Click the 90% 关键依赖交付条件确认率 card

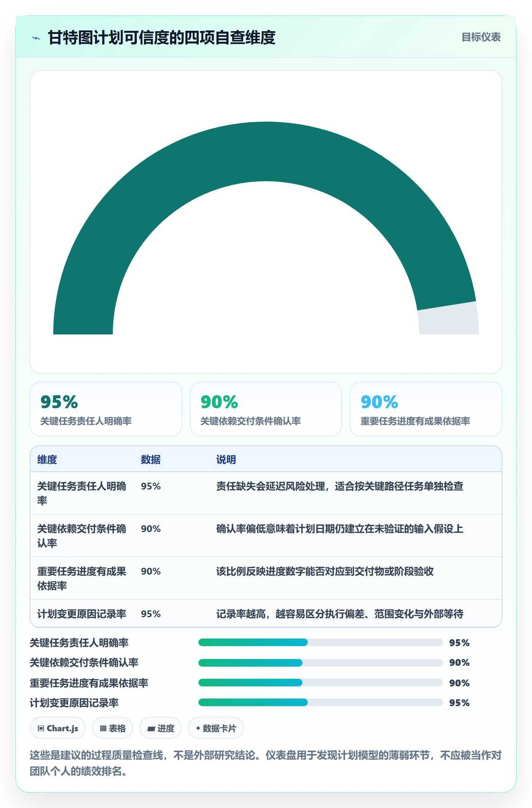point(266,409)
